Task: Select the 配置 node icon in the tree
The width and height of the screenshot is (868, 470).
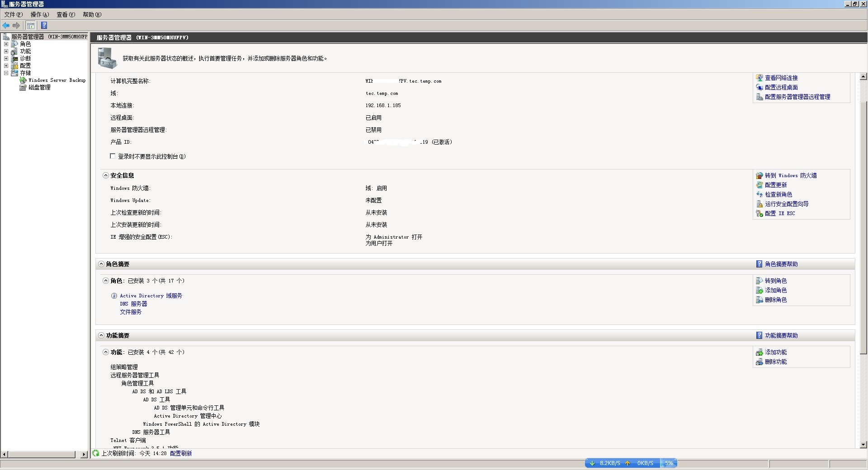Action: (x=14, y=66)
